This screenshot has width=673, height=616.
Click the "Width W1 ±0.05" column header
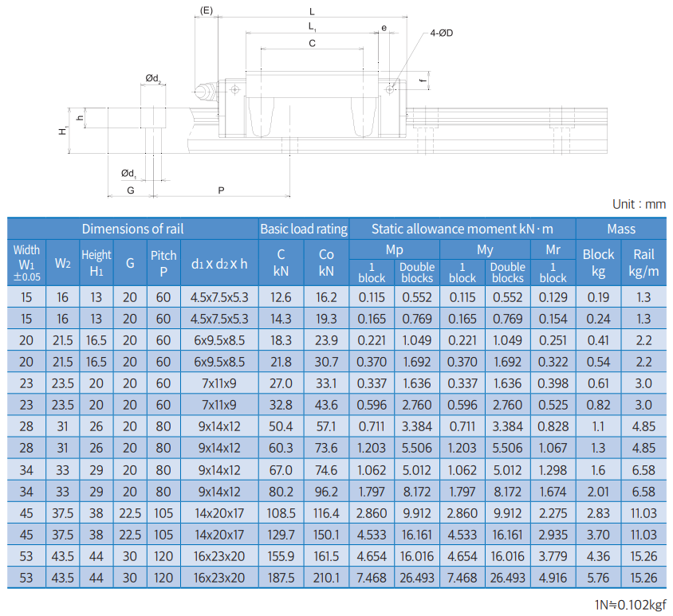[27, 263]
